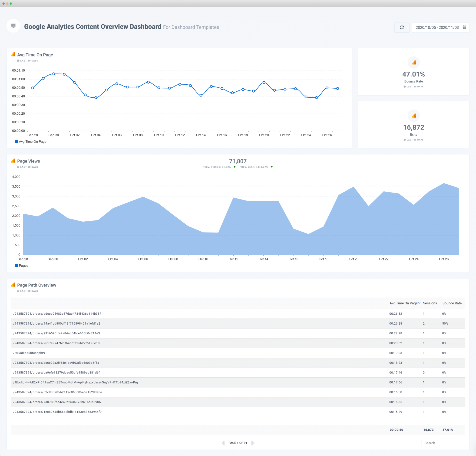476x456 pixels.
Task: Click the Pages legend blue color swatch
Action: coord(16,266)
